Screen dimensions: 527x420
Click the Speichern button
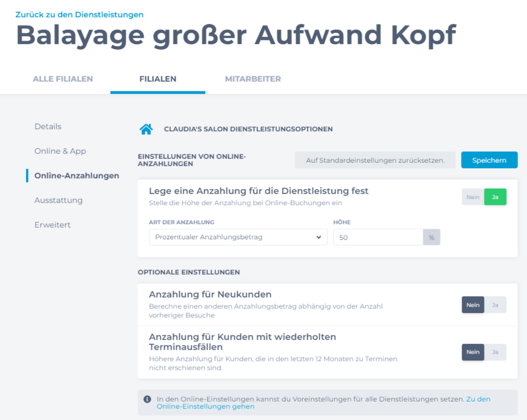(489, 160)
